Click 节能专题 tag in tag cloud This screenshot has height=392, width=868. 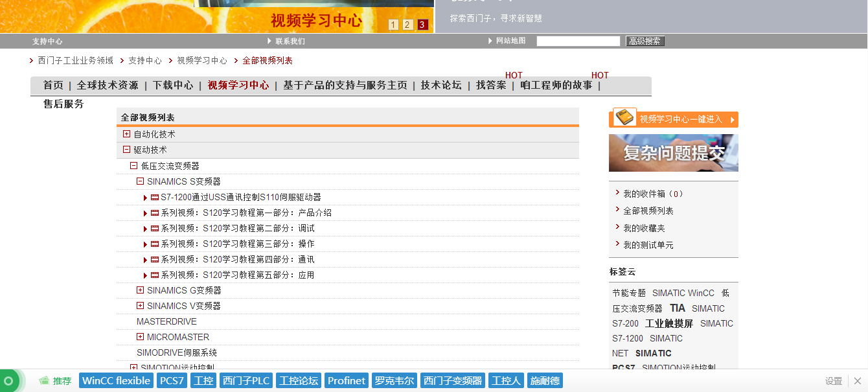(x=629, y=293)
